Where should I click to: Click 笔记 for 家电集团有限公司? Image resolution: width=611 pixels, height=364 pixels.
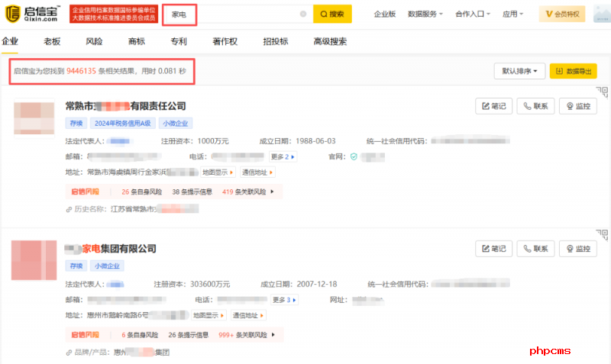[x=493, y=249]
